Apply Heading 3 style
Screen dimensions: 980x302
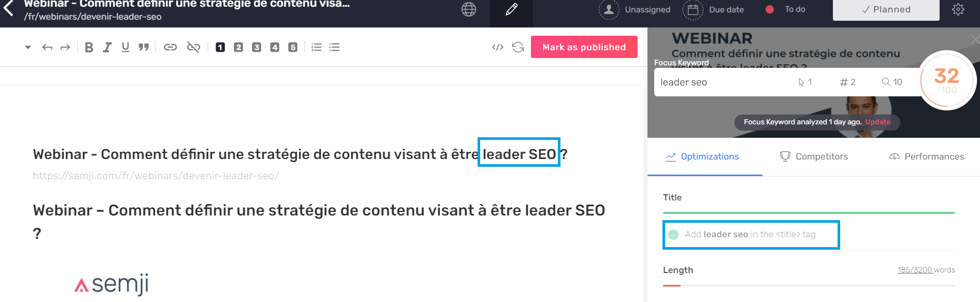coord(256,47)
